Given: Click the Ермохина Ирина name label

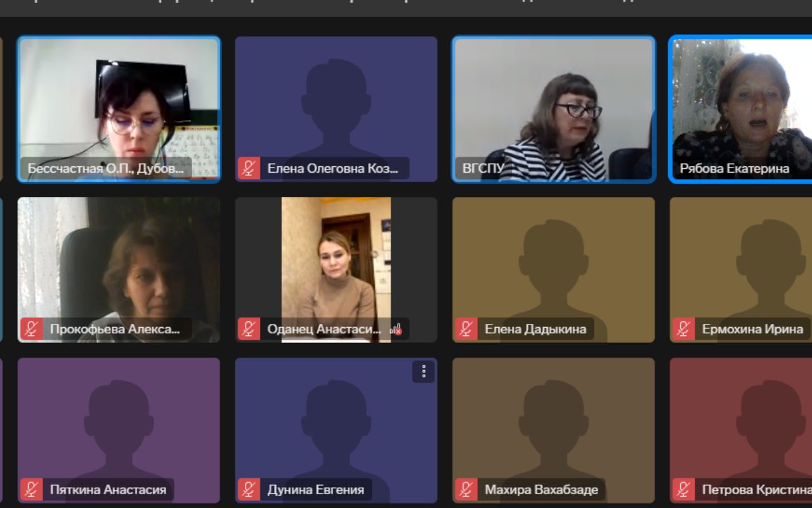Looking at the screenshot, I should click(x=752, y=329).
